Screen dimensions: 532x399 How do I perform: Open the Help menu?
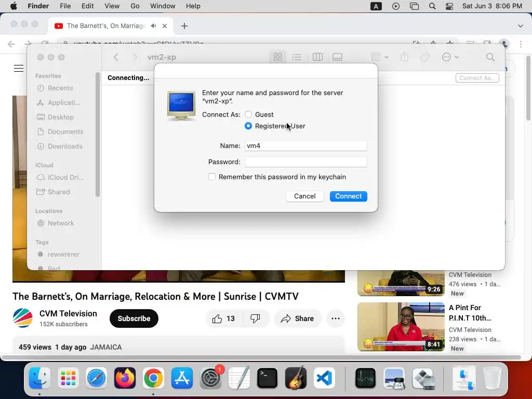(x=193, y=6)
